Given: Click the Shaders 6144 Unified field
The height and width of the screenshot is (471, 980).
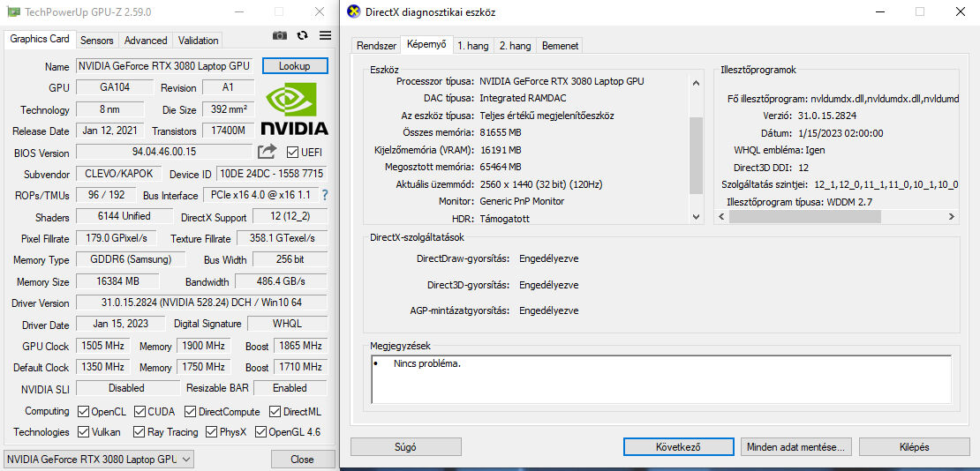Looking at the screenshot, I should pos(124,216).
